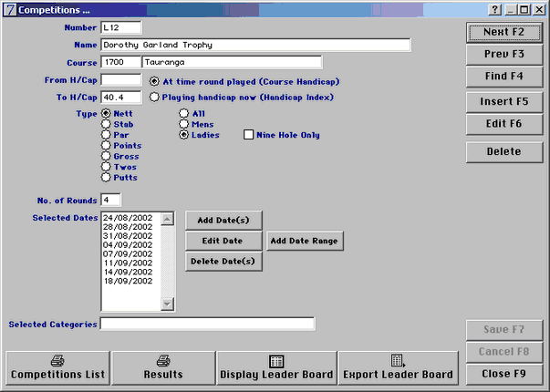Choose Twos competition type
The height and width of the screenshot is (392, 550).
point(106,167)
